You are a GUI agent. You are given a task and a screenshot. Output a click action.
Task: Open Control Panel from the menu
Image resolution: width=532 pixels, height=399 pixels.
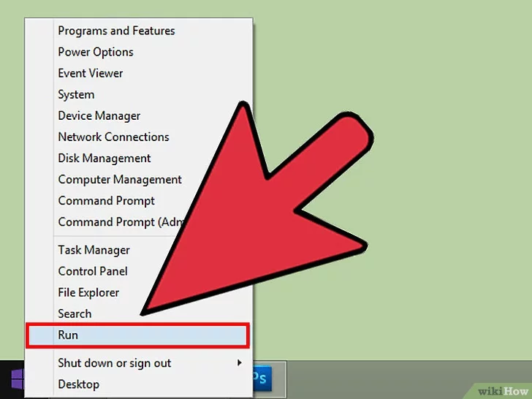coord(93,271)
